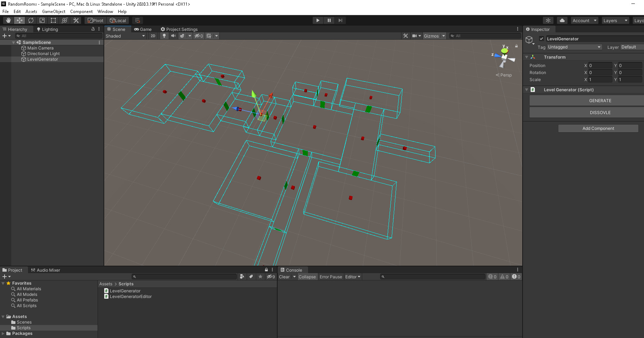Open the Custom Editor Tools icon
The image size is (644, 338).
(76, 20)
